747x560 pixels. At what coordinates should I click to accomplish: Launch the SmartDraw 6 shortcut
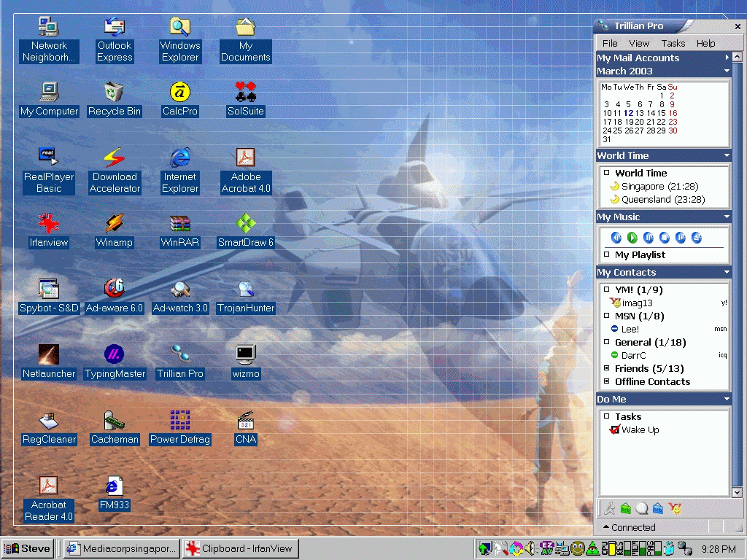point(246,230)
